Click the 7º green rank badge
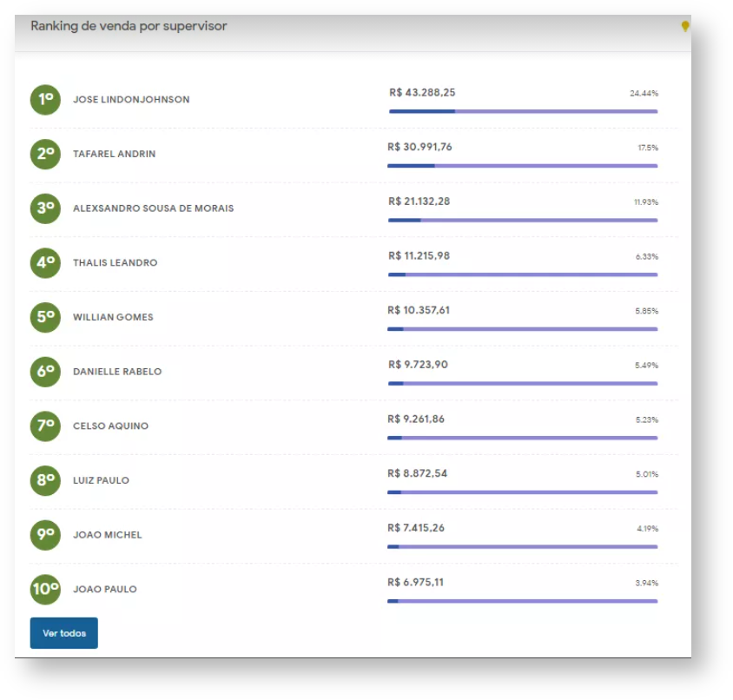 point(45,426)
